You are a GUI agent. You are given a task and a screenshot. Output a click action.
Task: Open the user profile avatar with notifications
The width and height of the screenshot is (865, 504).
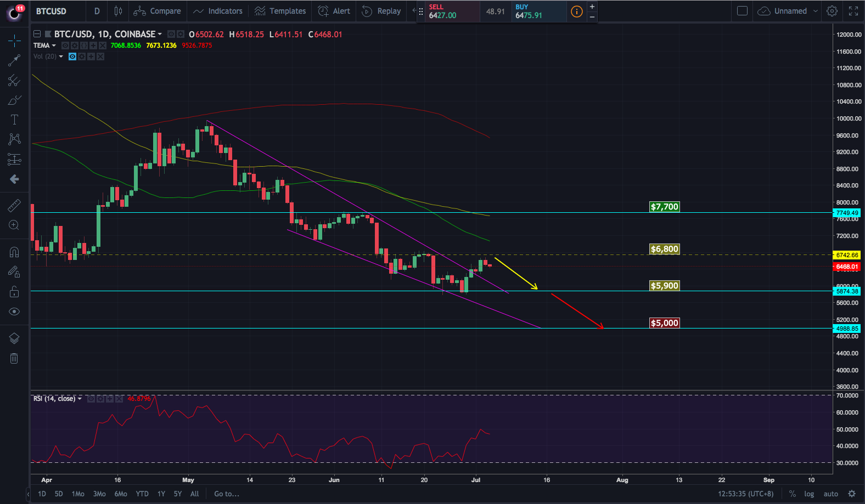[14, 12]
